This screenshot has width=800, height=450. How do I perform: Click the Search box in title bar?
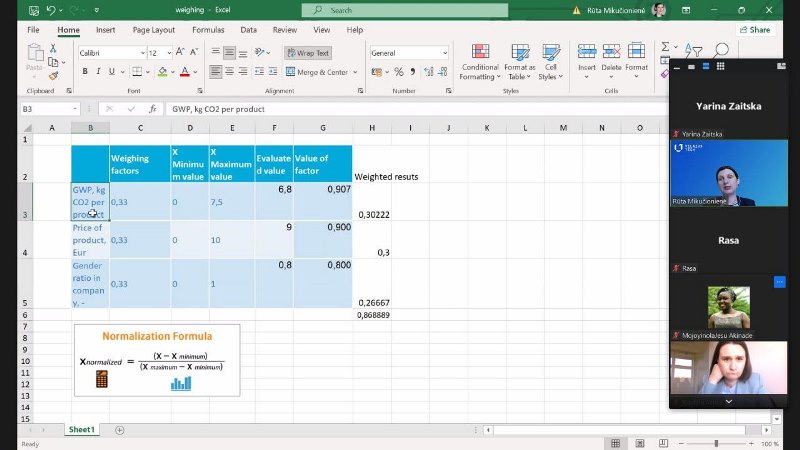point(405,10)
